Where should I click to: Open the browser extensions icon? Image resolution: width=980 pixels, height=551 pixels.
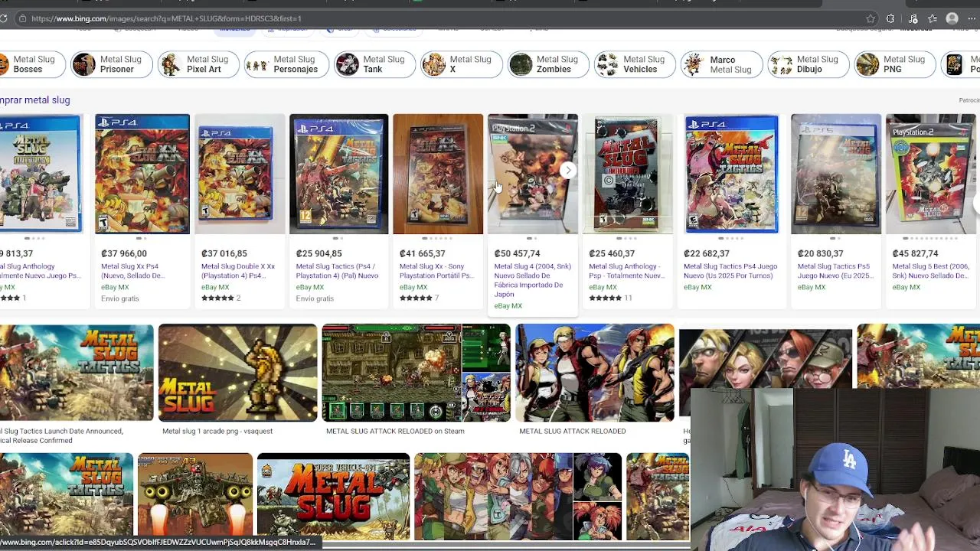tap(890, 18)
